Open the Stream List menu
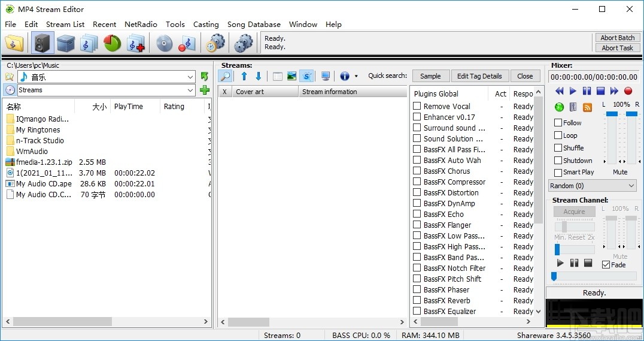The width and height of the screenshot is (644, 341). (65, 24)
